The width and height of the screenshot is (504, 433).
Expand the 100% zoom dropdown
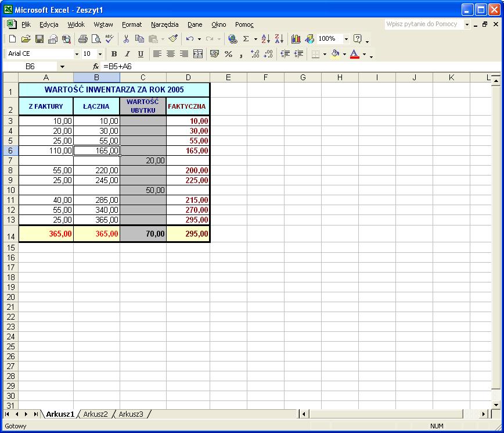[x=346, y=39]
